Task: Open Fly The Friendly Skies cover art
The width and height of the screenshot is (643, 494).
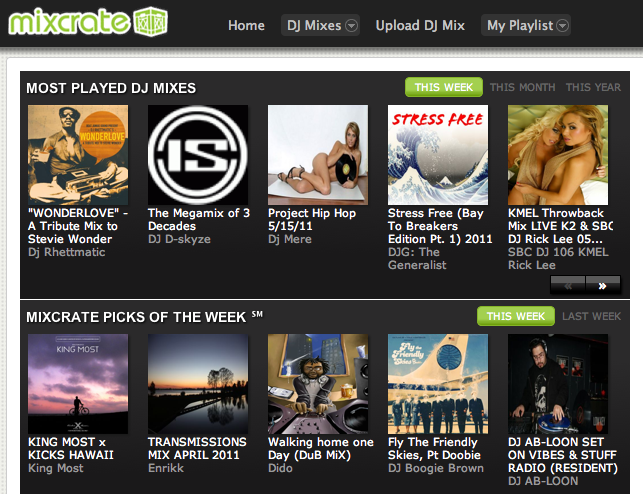Action: coord(438,384)
